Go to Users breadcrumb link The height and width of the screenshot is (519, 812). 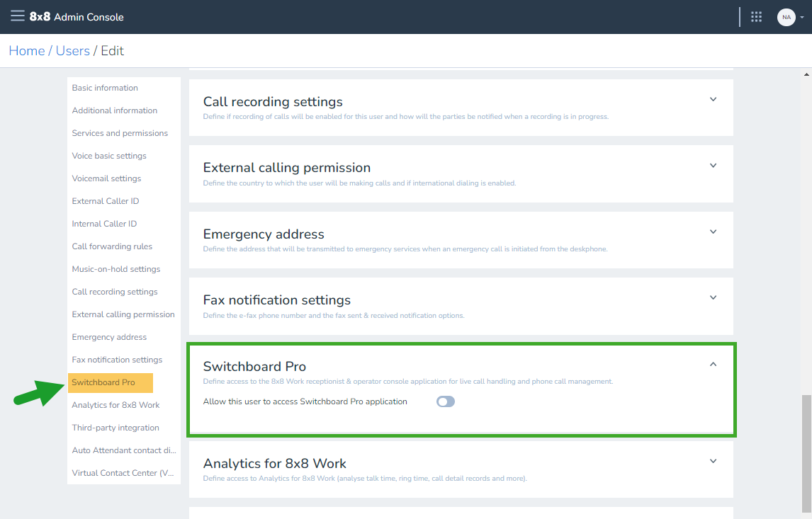pos(73,51)
